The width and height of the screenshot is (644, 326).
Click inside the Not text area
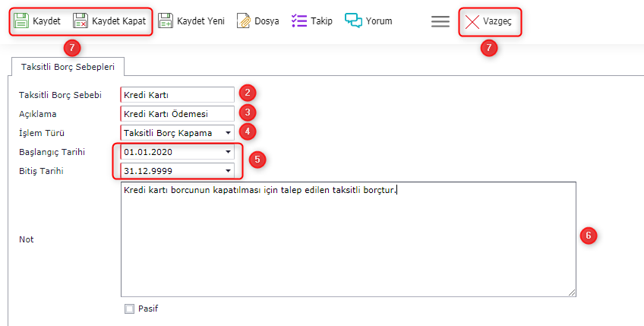coord(348,239)
